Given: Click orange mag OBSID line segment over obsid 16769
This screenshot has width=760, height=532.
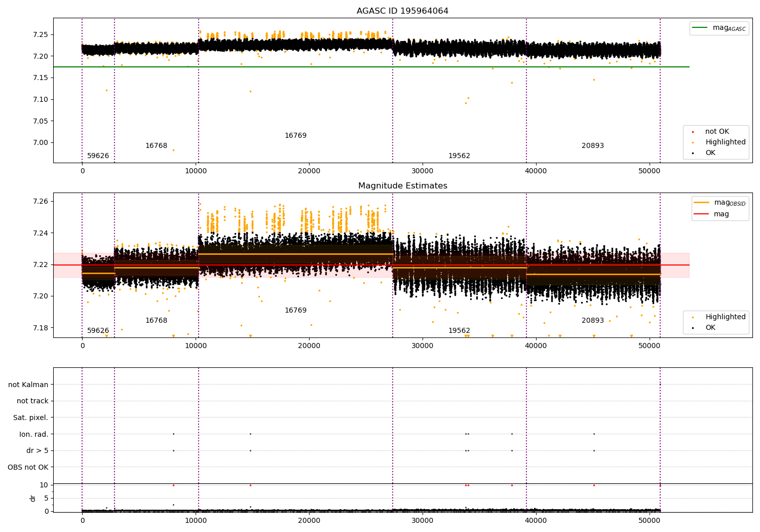Looking at the screenshot, I should [x=295, y=254].
